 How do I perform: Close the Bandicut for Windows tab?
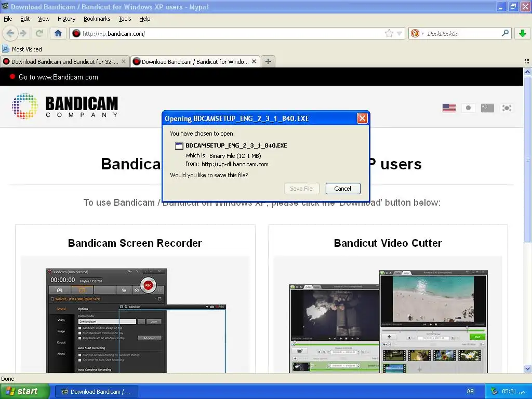click(254, 61)
